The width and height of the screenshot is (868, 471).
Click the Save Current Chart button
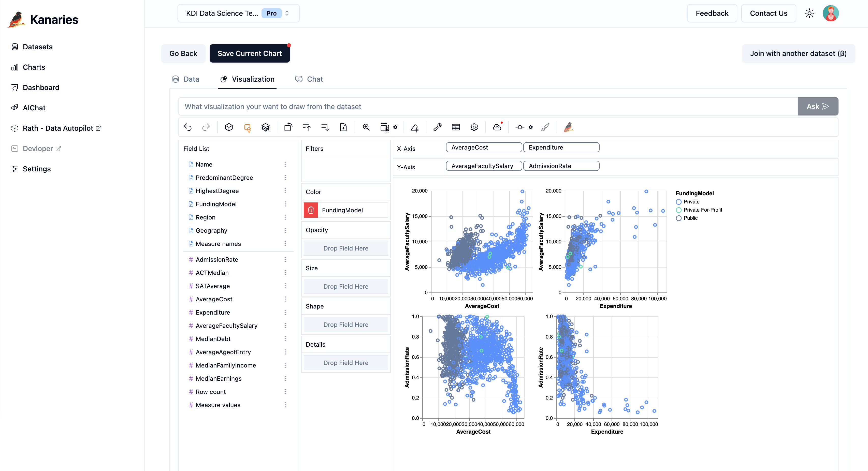[x=250, y=53]
